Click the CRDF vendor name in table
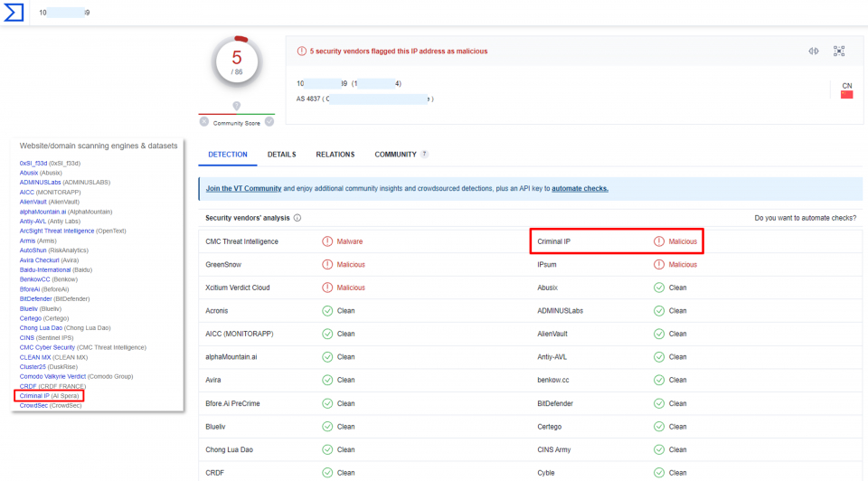Screen dimensions: 868x481 tap(215, 473)
